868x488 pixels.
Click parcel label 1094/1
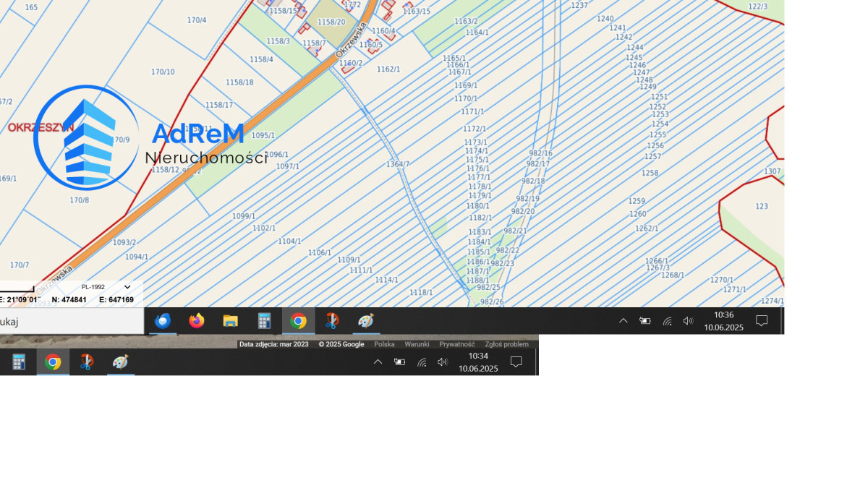(x=137, y=257)
